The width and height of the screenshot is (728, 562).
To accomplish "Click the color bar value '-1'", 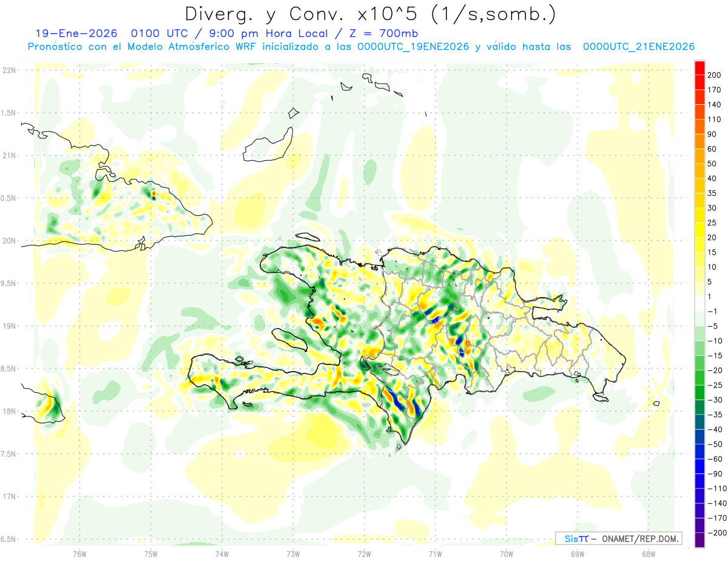I will [x=712, y=312].
